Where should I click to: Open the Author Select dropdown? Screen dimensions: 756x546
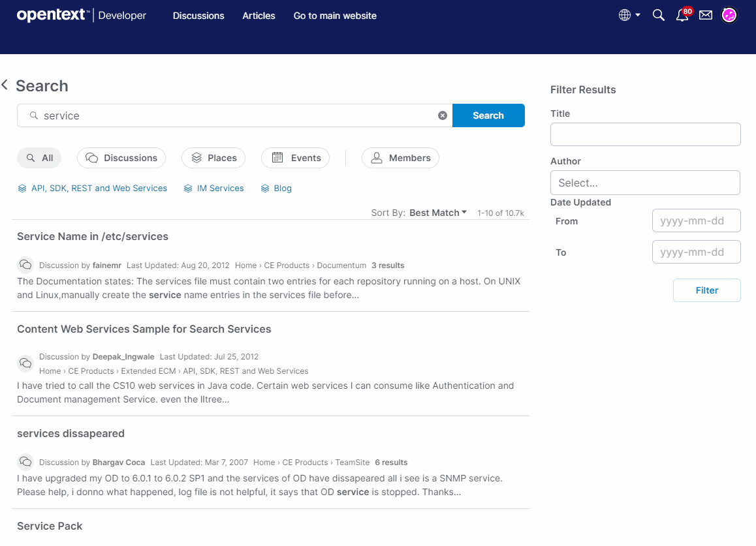(645, 183)
